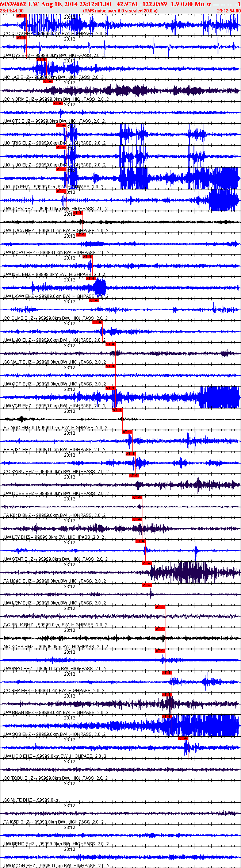Select the pick marker on UW DOSE trace
241x868 pixels.
pyautogui.click(x=133, y=476)
